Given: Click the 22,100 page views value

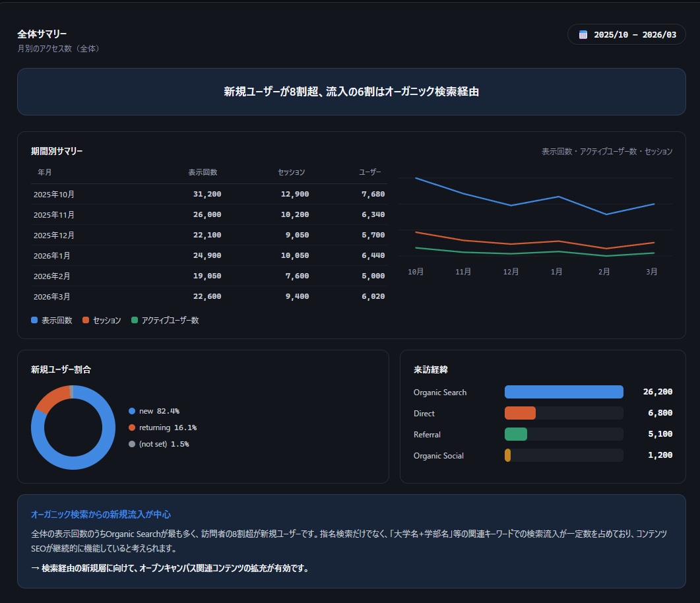Looking at the screenshot, I should coord(207,236).
